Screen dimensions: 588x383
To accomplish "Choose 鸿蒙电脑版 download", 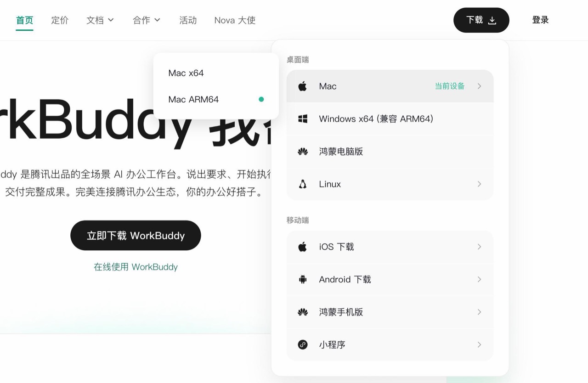I will click(390, 152).
